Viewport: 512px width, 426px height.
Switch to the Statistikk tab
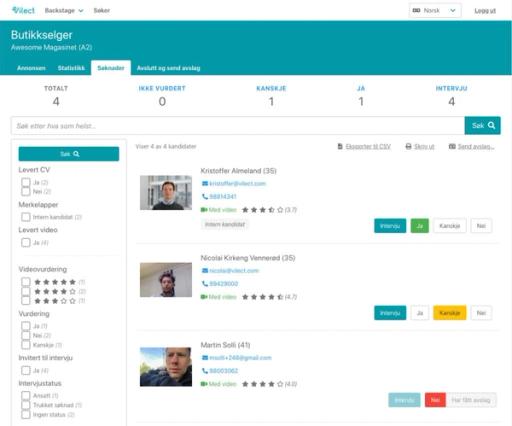[71, 68]
